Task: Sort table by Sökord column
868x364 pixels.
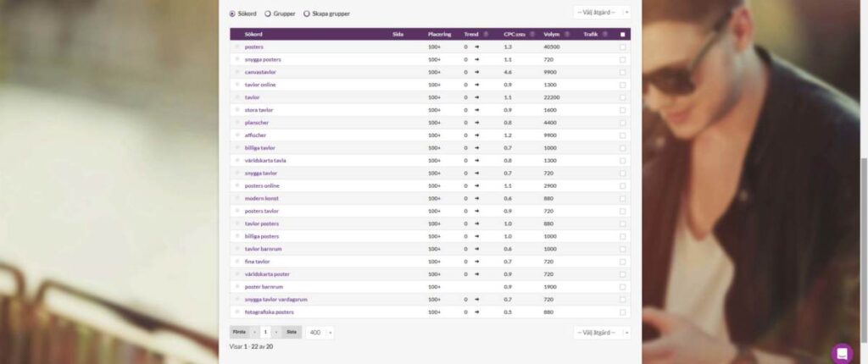Action: 253,35
